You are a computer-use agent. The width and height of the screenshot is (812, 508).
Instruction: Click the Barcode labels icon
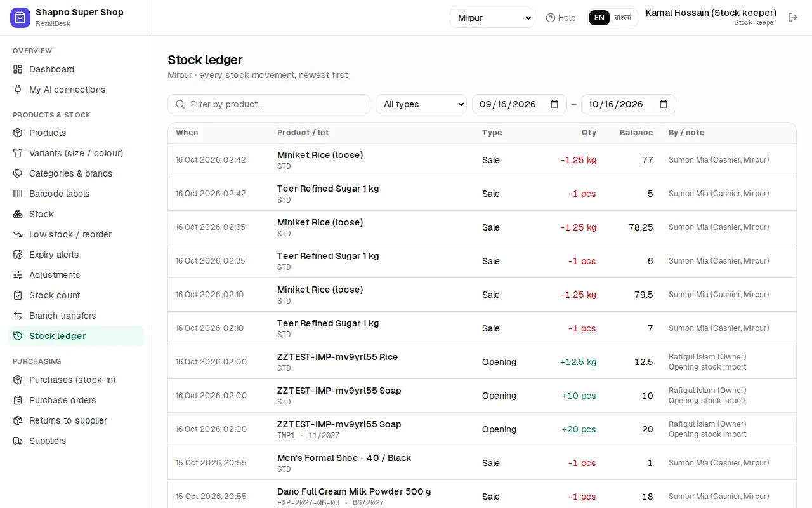[x=18, y=194]
